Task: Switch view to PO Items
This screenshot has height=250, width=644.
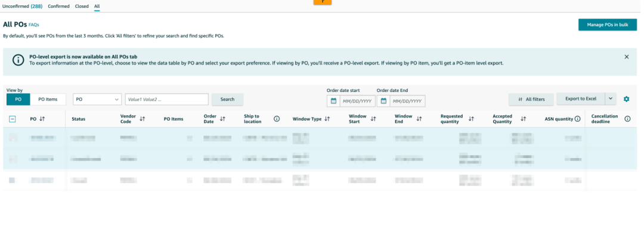Action: tap(48, 100)
